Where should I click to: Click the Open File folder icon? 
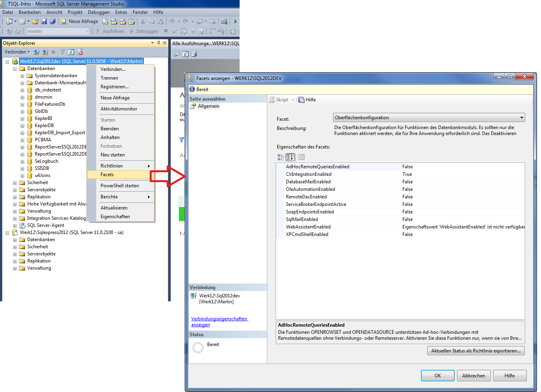(35, 21)
